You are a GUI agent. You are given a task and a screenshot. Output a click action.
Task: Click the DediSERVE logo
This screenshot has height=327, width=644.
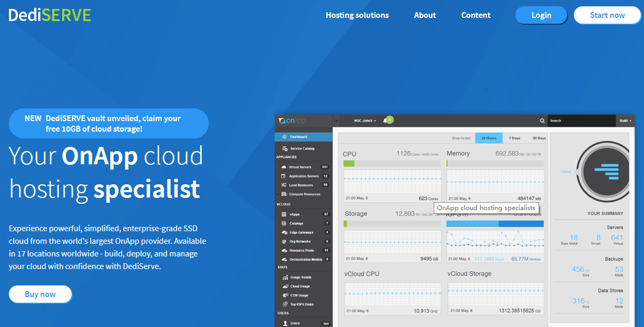(x=50, y=15)
